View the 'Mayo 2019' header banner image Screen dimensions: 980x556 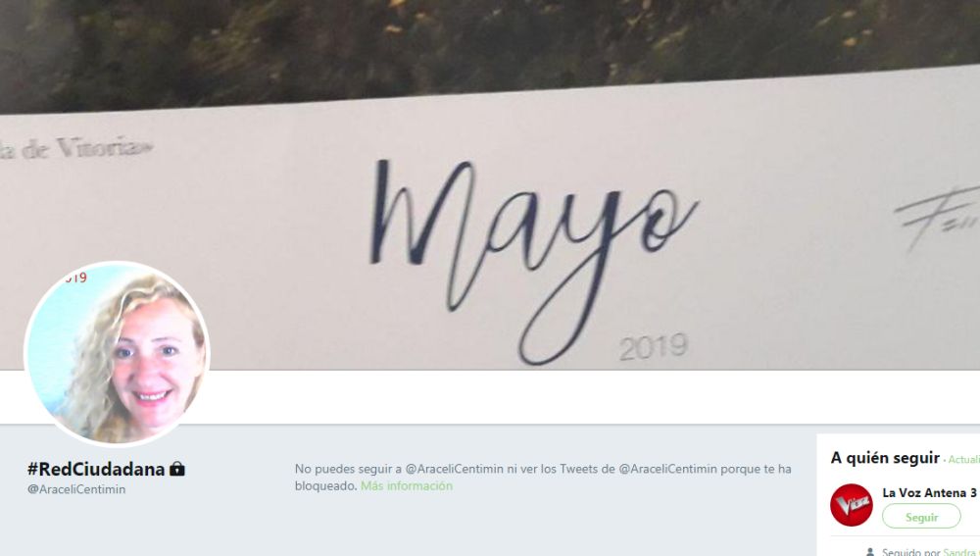pyautogui.click(x=490, y=184)
